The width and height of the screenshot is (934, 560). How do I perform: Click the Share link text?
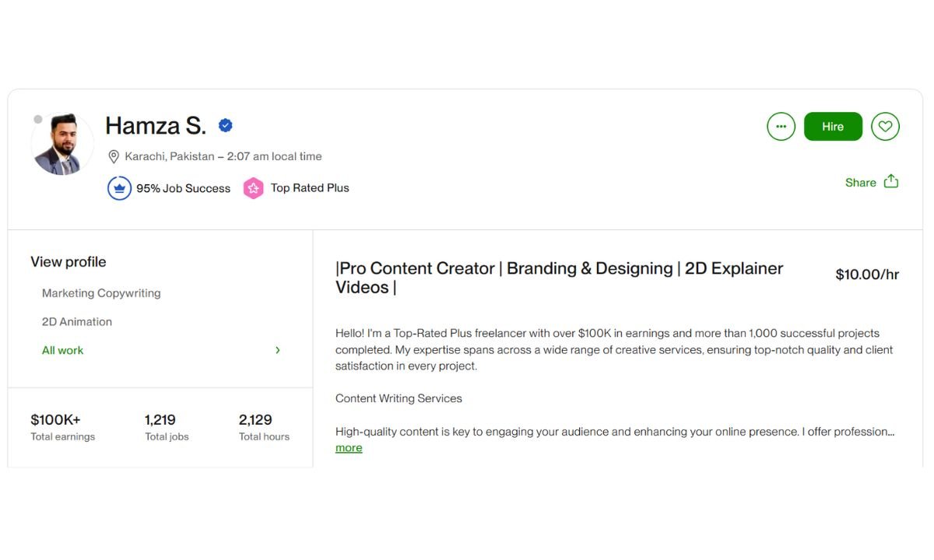point(860,182)
